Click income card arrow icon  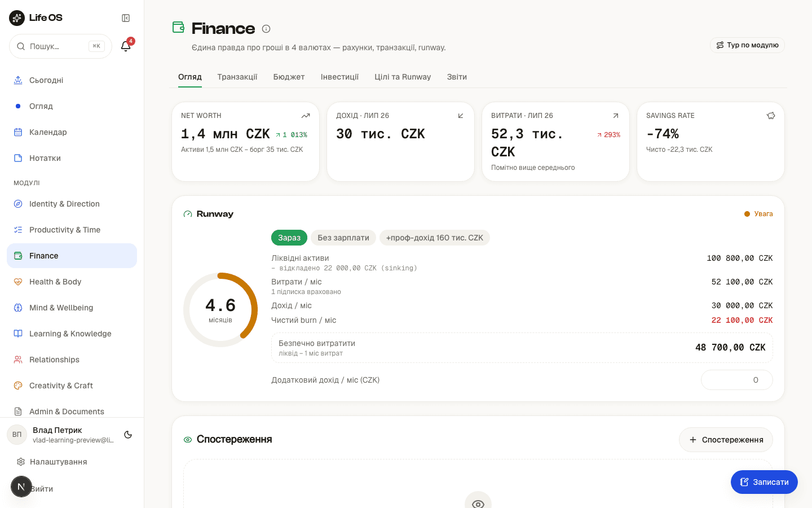click(461, 116)
